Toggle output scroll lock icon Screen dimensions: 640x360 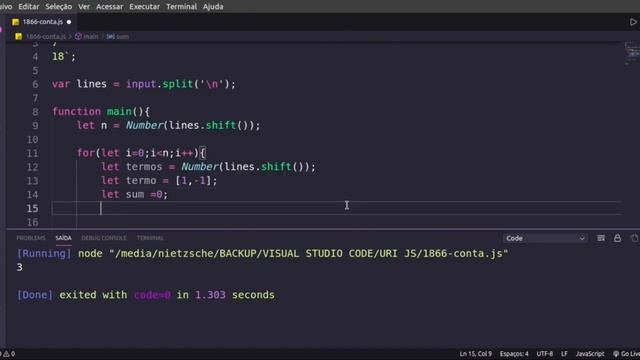pos(617,238)
